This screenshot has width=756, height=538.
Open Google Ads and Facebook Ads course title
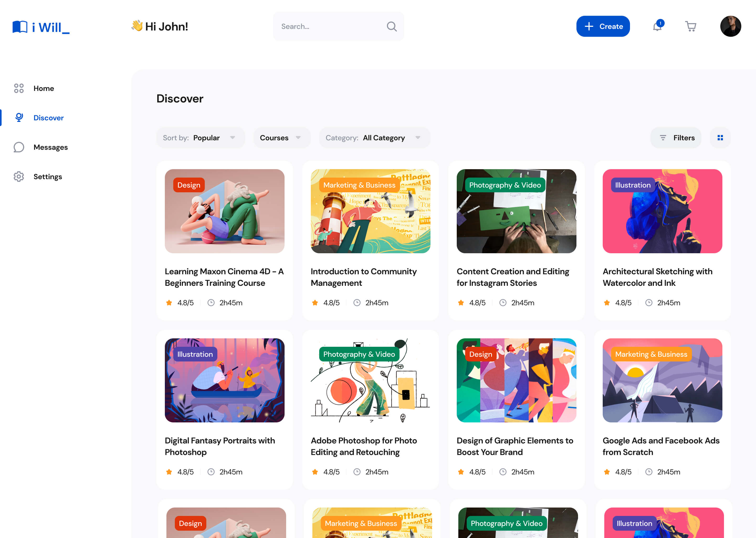pos(661,446)
